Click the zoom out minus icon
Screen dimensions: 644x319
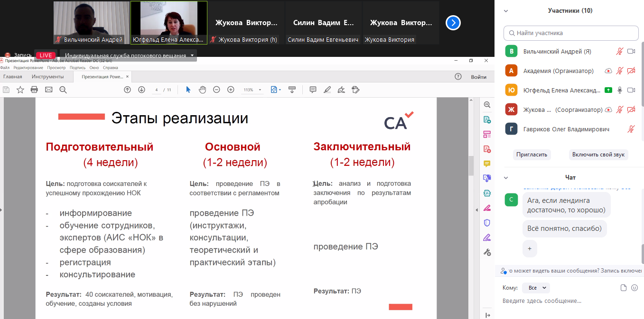[x=216, y=90]
